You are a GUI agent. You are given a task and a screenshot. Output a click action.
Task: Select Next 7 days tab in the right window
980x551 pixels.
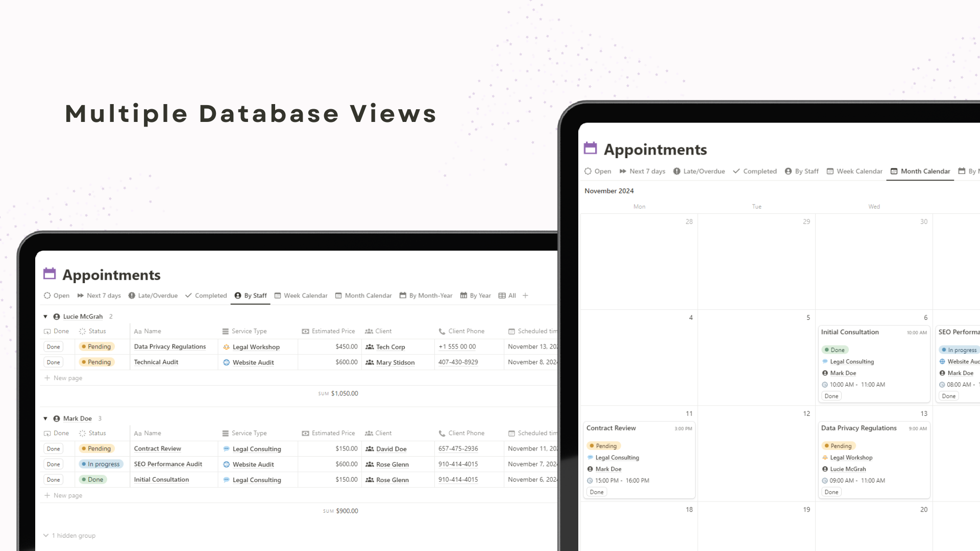pyautogui.click(x=642, y=171)
